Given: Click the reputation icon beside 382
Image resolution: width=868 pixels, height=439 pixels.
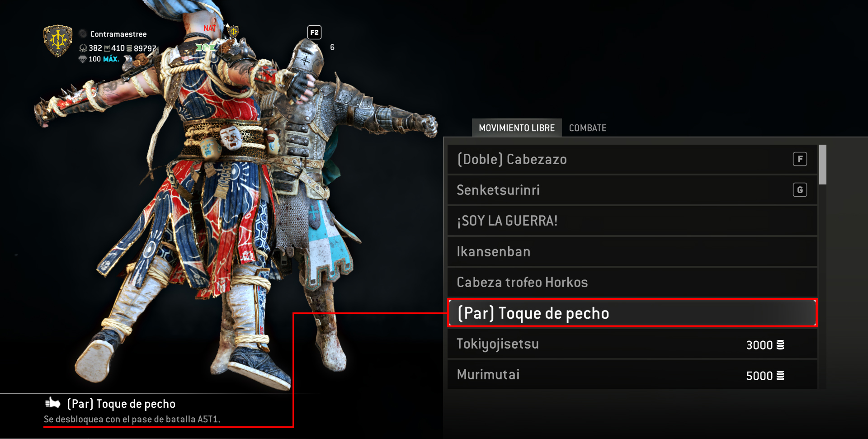Looking at the screenshot, I should point(83,48).
